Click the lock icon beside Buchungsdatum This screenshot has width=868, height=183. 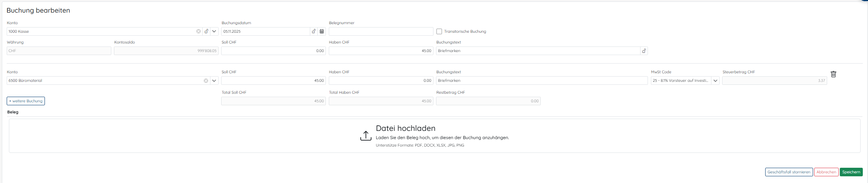click(x=314, y=32)
